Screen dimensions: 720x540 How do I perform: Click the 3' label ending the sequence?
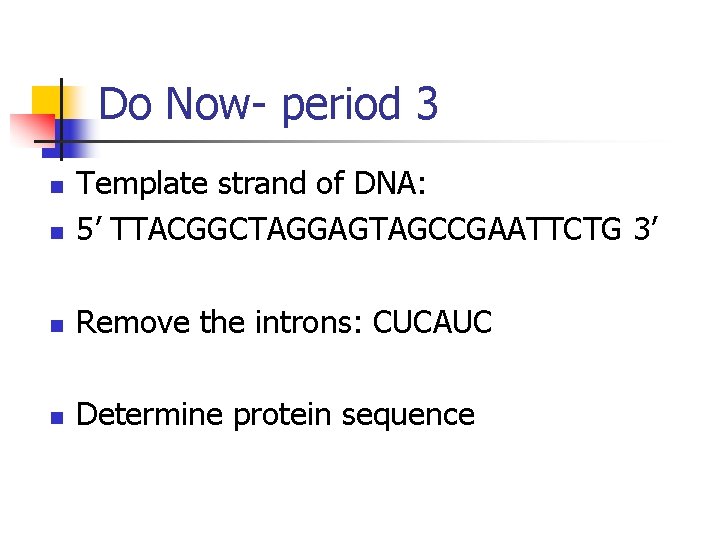645,232
